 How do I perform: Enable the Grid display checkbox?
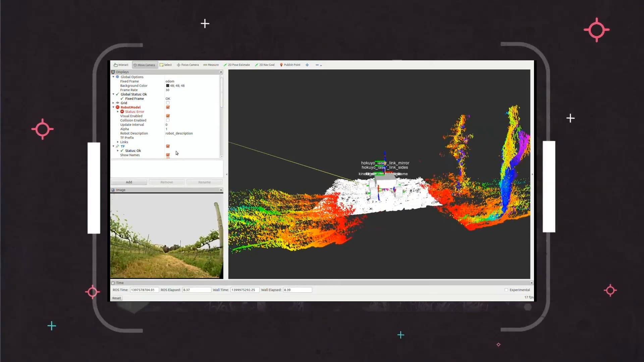(168, 103)
